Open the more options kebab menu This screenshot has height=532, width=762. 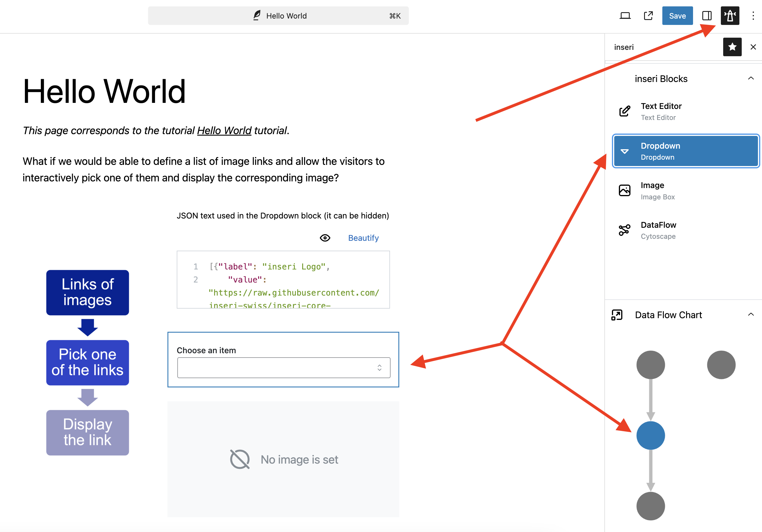[752, 16]
